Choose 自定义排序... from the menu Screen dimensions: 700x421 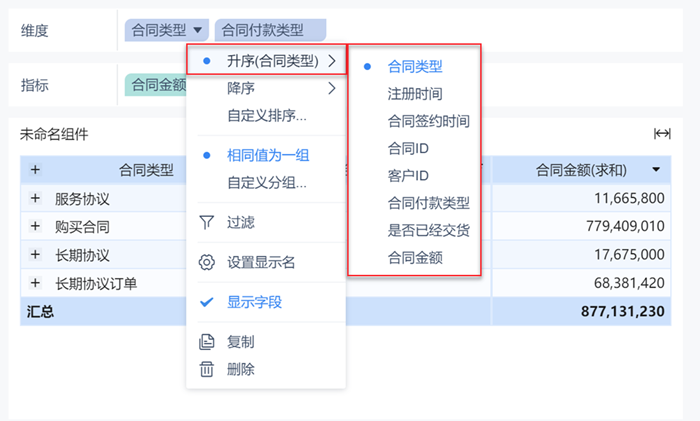tap(266, 115)
